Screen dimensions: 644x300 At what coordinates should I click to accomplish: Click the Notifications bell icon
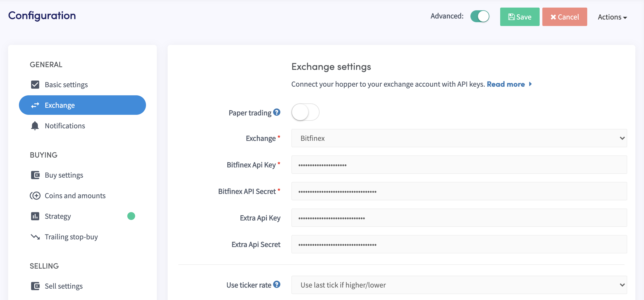click(x=35, y=126)
